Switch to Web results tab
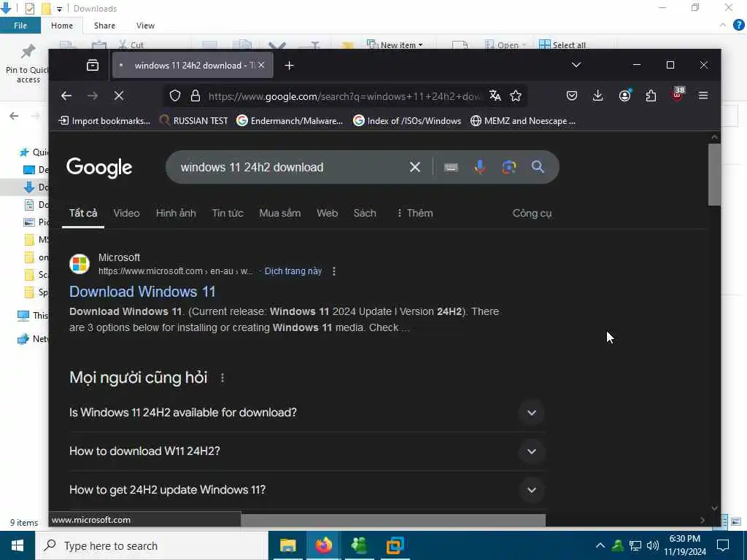Screen dimensions: 747x560 [x=328, y=214]
